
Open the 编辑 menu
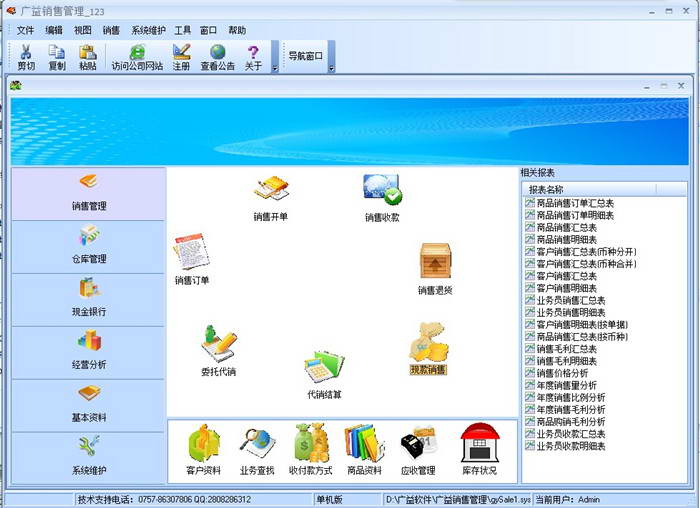click(54, 30)
